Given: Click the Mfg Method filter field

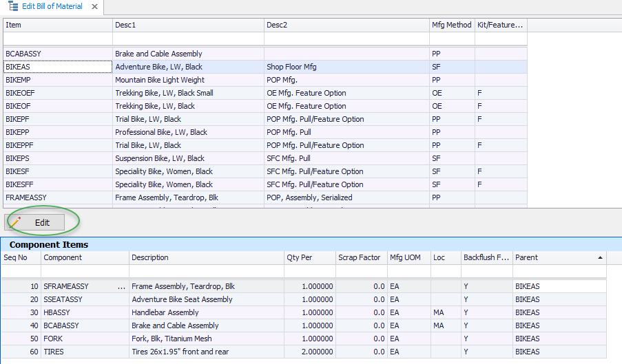Looking at the screenshot, I should click(453, 39).
